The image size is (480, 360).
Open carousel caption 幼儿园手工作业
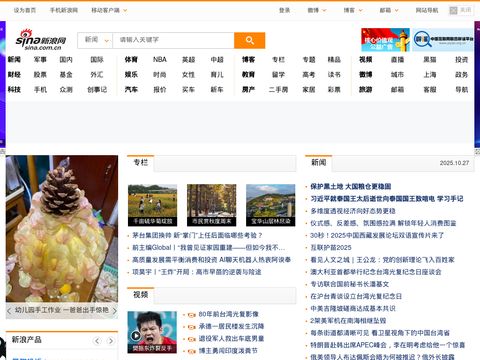(x=62, y=310)
